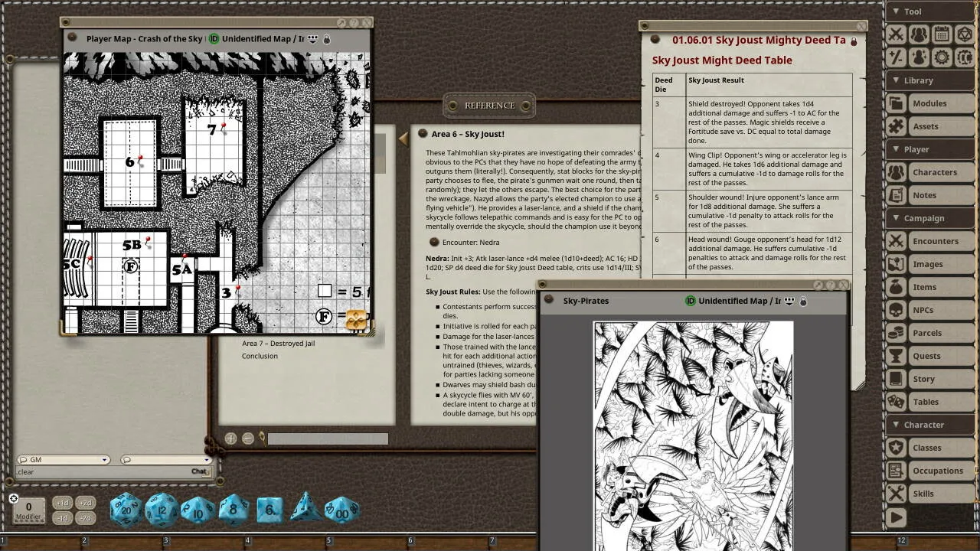Toggle the Player Map ID identification icon

(x=214, y=39)
